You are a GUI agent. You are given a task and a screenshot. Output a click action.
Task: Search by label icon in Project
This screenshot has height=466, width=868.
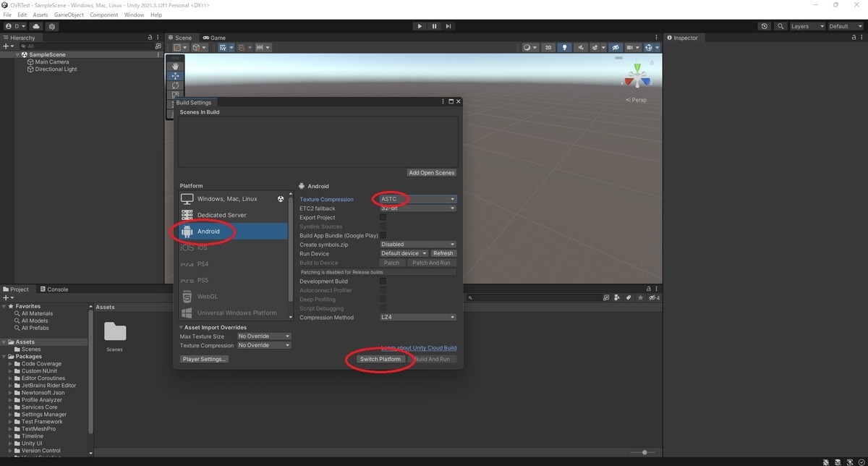point(629,298)
